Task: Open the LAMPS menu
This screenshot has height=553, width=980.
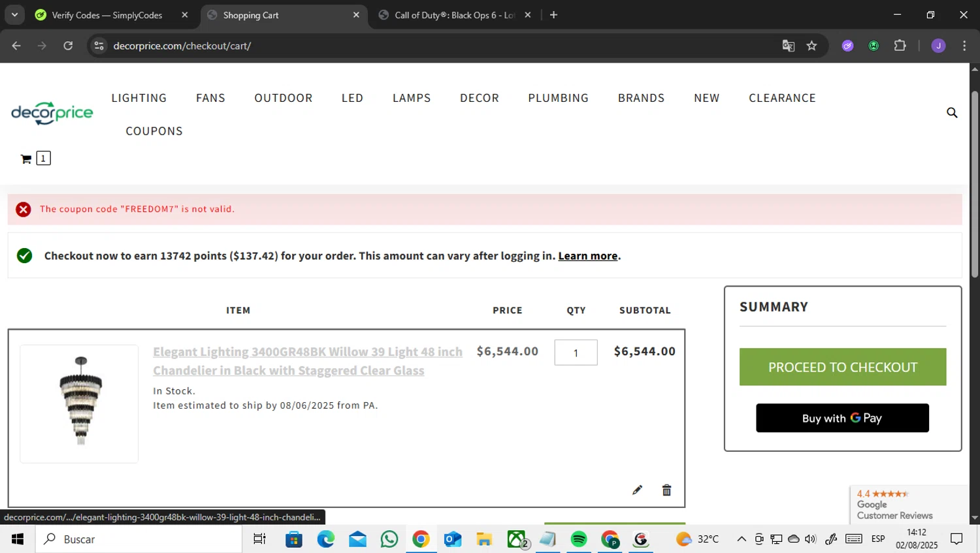Action: tap(412, 98)
